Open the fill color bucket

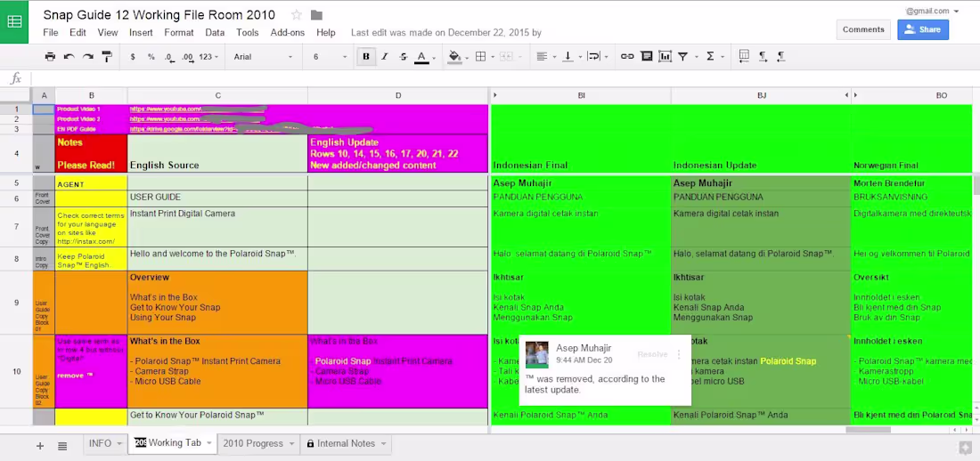click(x=457, y=57)
